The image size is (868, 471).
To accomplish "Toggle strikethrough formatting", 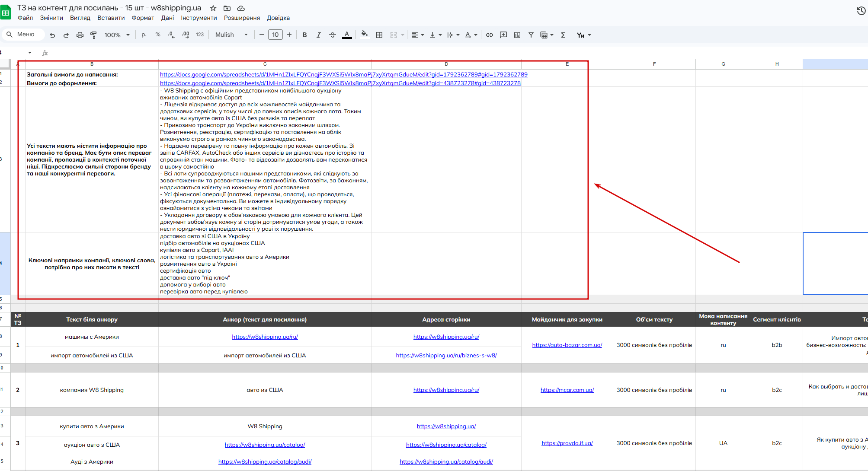I will [x=333, y=35].
